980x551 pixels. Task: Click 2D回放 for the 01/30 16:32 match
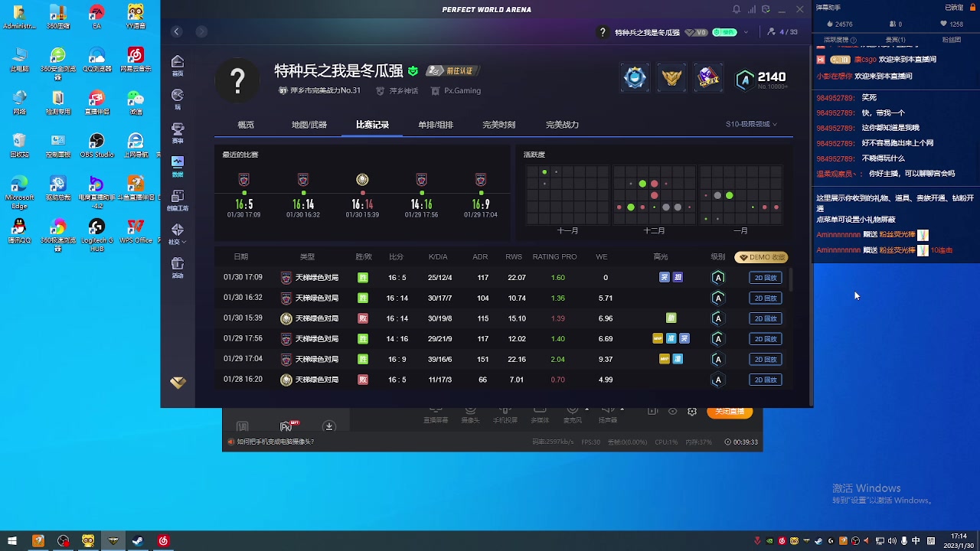766,298
